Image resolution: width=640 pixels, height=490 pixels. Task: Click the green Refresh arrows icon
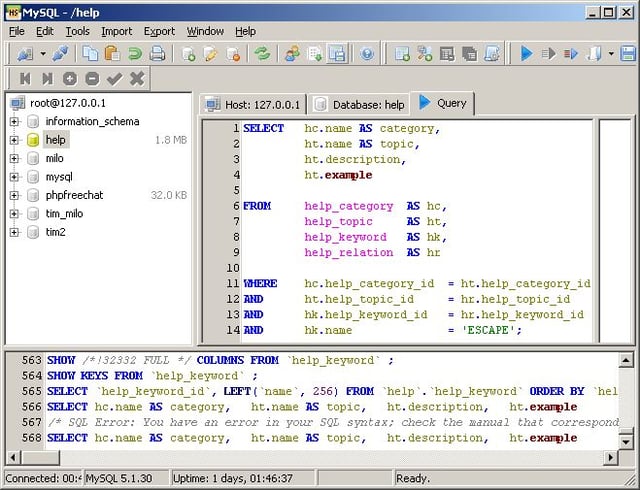pyautogui.click(x=262, y=53)
